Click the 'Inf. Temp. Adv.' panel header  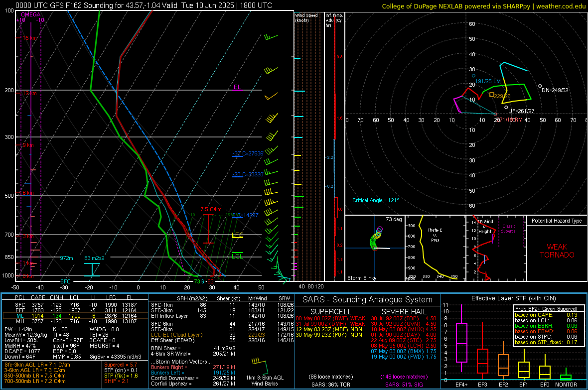(x=334, y=20)
